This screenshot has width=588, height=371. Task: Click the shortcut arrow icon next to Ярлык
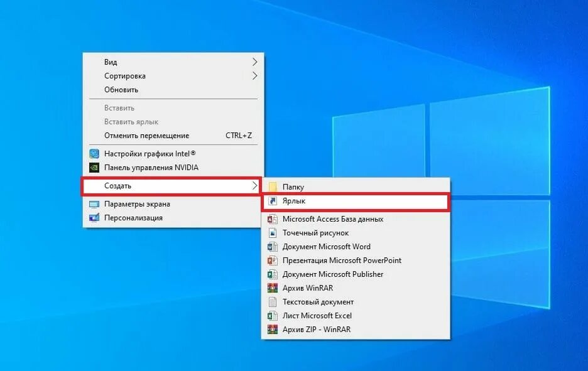273,201
